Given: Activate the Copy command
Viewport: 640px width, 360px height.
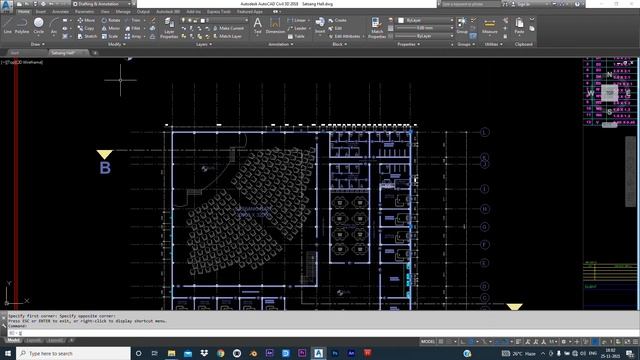Looking at the screenshot, I should 86,28.
